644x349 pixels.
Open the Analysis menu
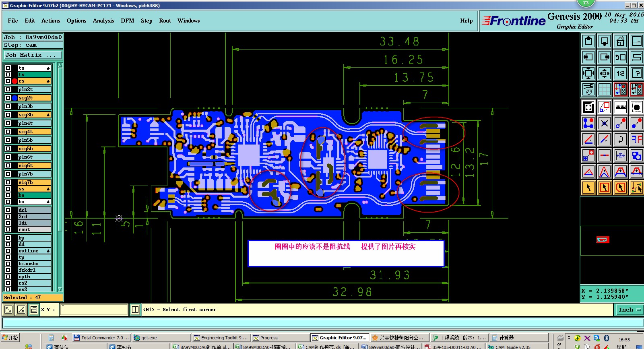click(x=103, y=21)
